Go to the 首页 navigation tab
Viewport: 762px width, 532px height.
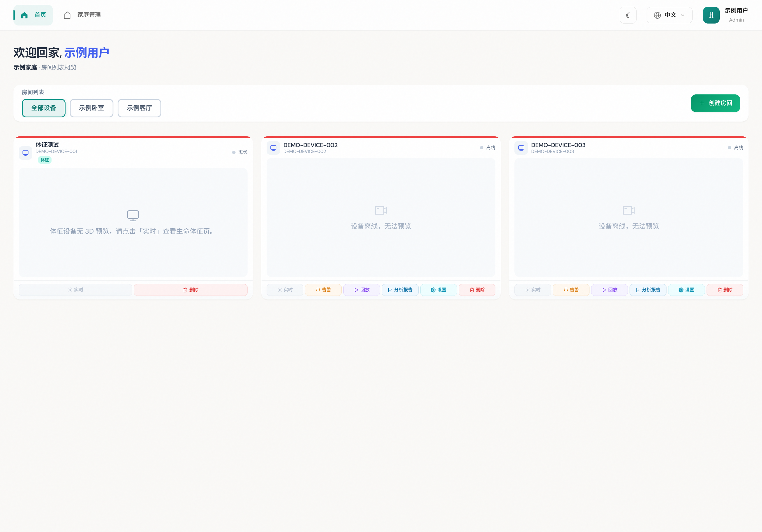pos(33,15)
